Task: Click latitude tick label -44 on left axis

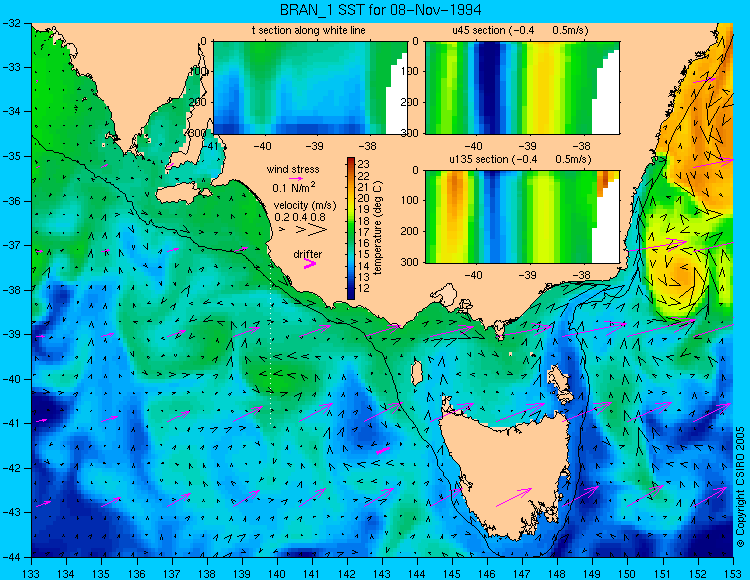Action: 11,557
